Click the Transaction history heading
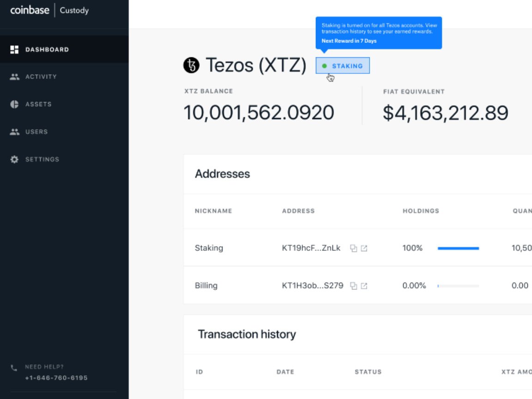 247,334
